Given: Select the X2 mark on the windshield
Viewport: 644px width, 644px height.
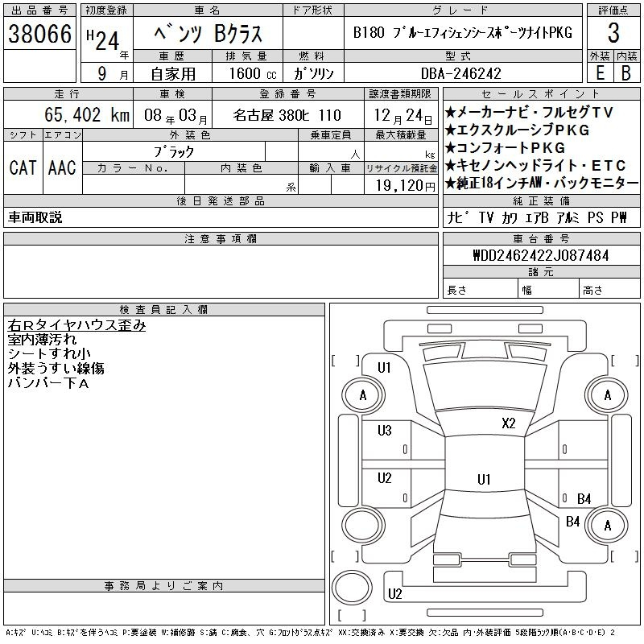Looking at the screenshot, I should (x=508, y=423).
